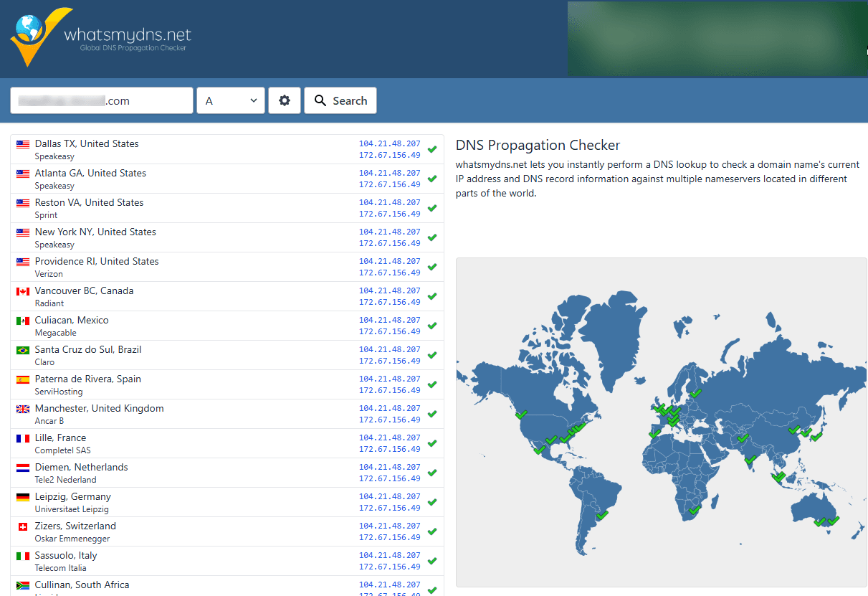Select 'Megacable' provider text
Screen dimensions: 868x596
pos(56,333)
